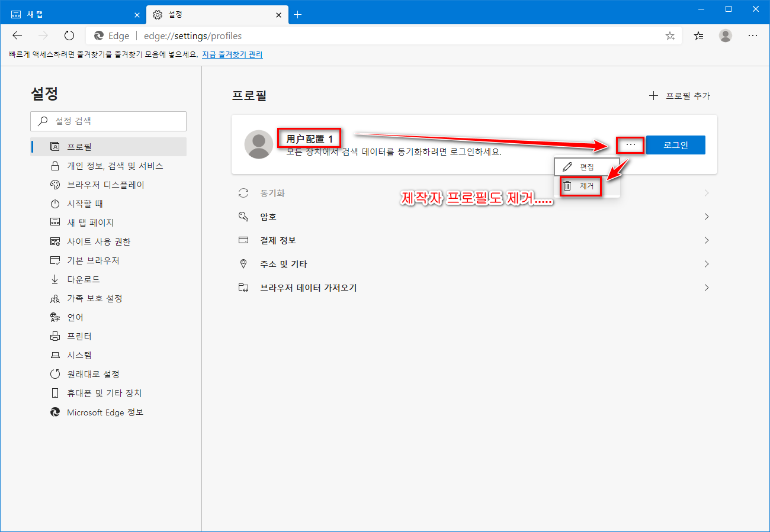This screenshot has height=532, width=770.
Task: Click the family icon beside 가족 보호 설정
Action: (x=55, y=298)
